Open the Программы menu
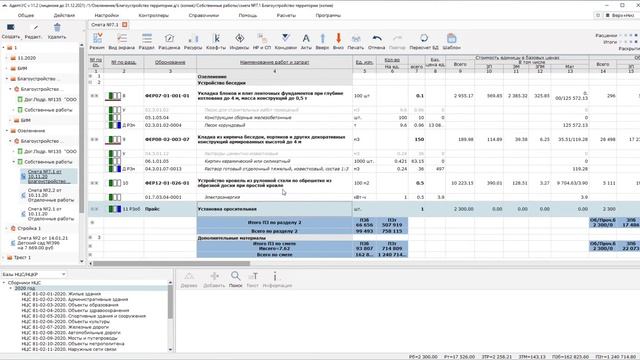 (328, 15)
